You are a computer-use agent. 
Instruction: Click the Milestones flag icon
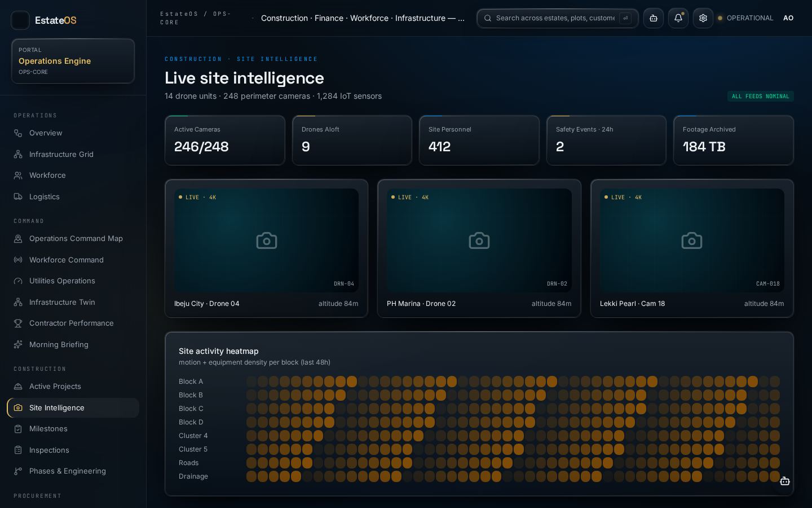(18, 429)
